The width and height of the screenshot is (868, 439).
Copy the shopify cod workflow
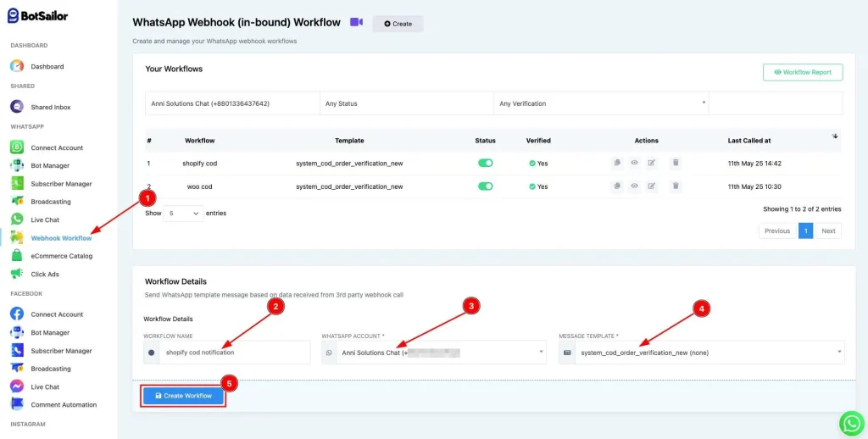617,163
